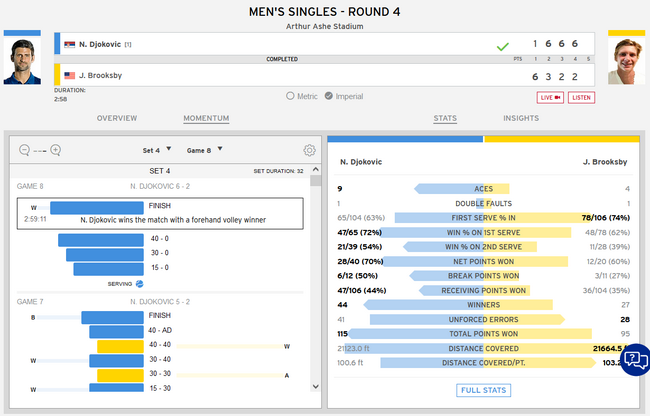Zoom out the momentum chart

[x=23, y=150]
